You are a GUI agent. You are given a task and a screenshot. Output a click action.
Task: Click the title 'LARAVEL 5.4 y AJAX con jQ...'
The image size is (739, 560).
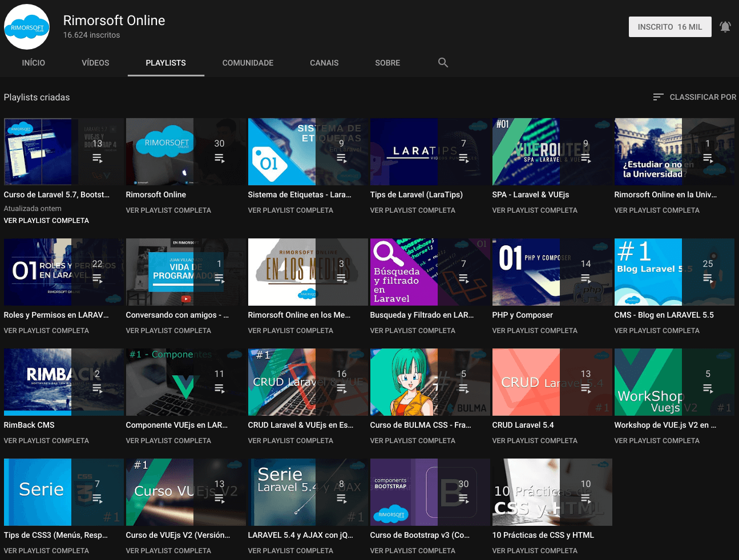[300, 535]
